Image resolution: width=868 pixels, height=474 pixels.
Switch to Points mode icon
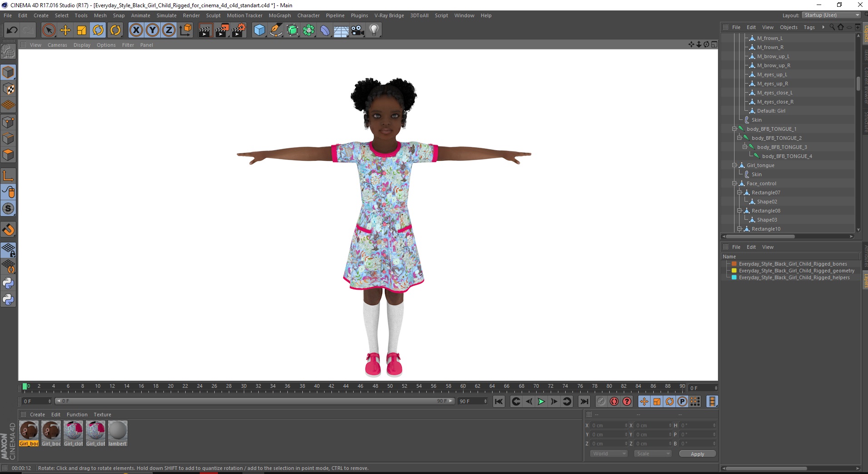[x=8, y=122]
